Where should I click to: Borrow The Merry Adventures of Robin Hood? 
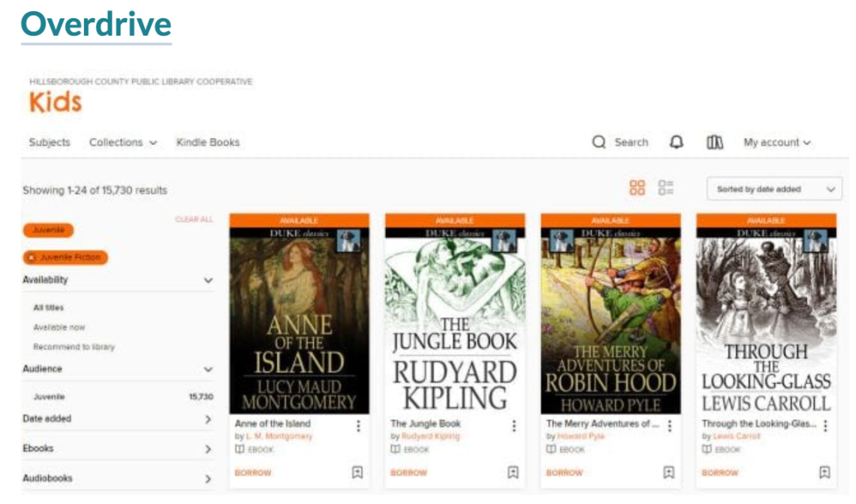564,473
